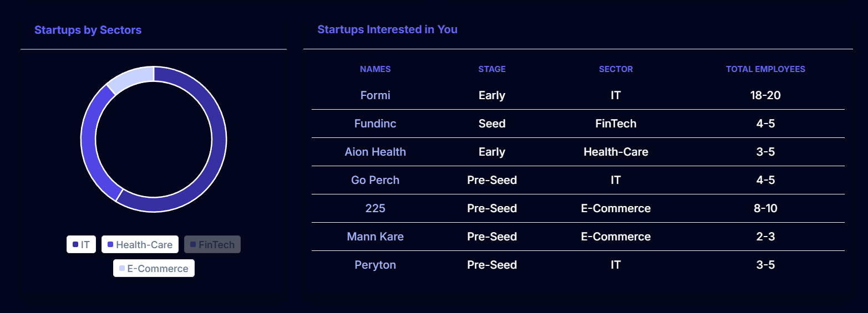This screenshot has width=868, height=313.
Task: Open the Aion Health startup link
Action: [375, 152]
